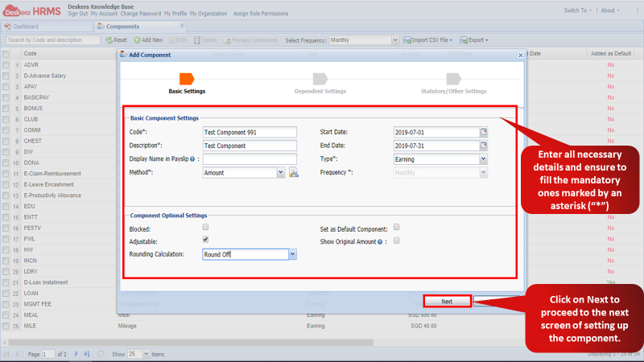Open the Show items-per-page dropdown
644x362 pixels.
(x=147, y=354)
